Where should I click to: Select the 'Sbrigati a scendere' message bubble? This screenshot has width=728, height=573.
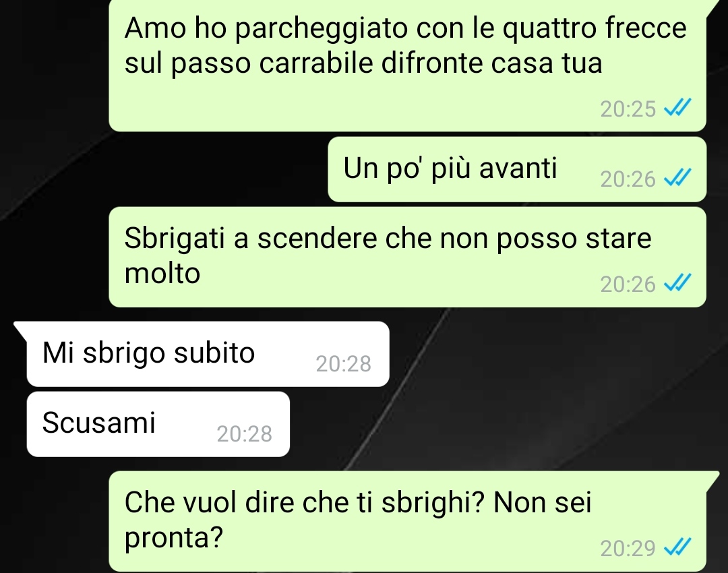click(x=408, y=258)
